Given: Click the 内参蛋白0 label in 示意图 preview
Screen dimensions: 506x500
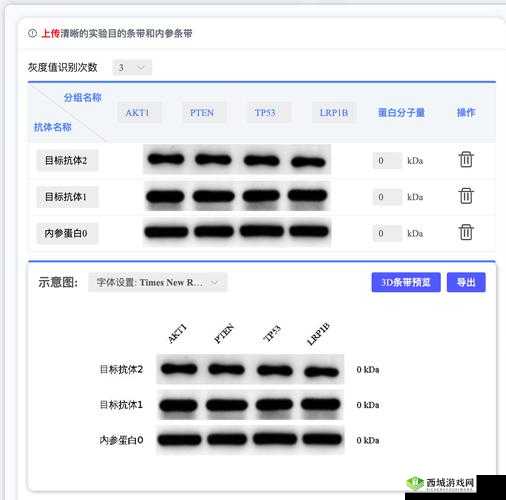Looking at the screenshot, I should pyautogui.click(x=121, y=440).
